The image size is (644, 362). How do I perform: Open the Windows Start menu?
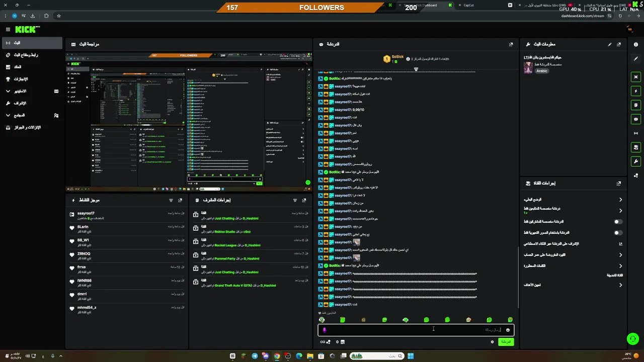point(411,356)
